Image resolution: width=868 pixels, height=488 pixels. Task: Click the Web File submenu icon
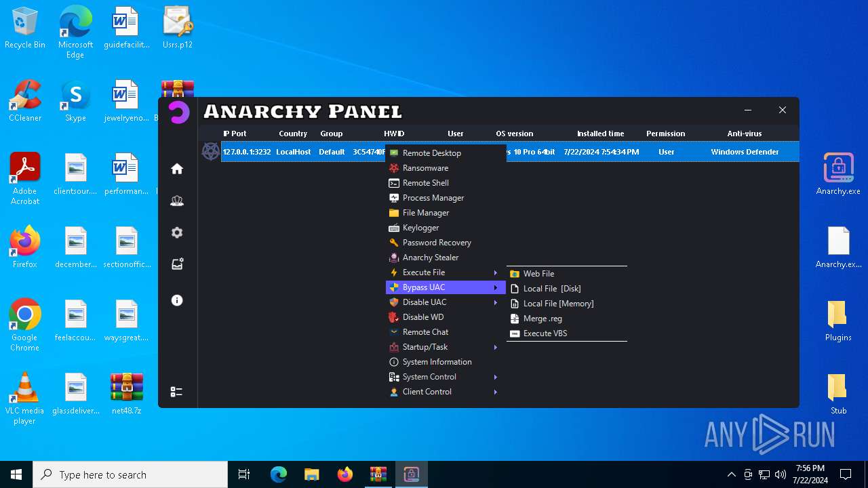pos(515,274)
